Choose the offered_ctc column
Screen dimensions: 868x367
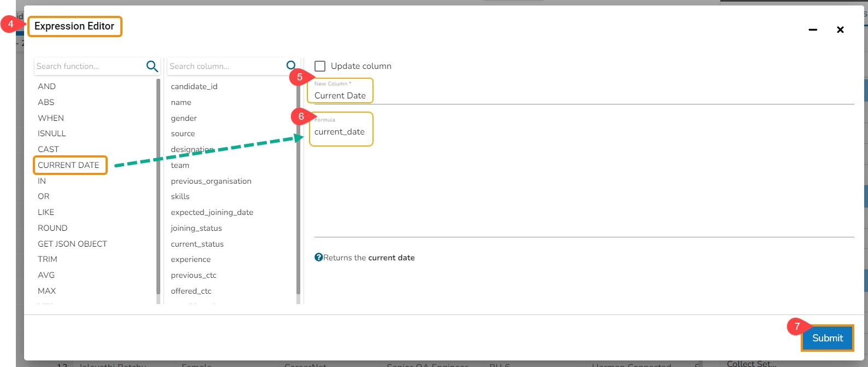[x=191, y=291]
